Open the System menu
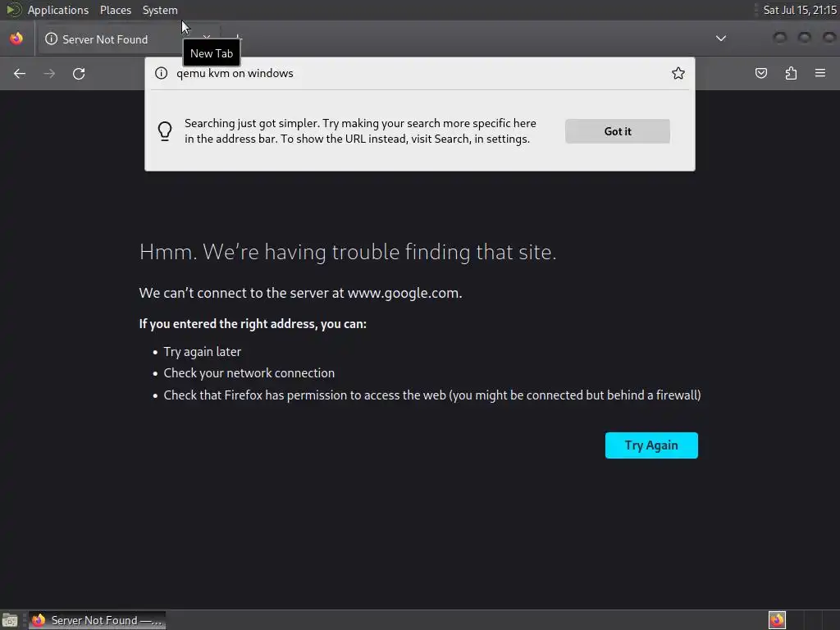This screenshot has width=840, height=630. click(160, 10)
